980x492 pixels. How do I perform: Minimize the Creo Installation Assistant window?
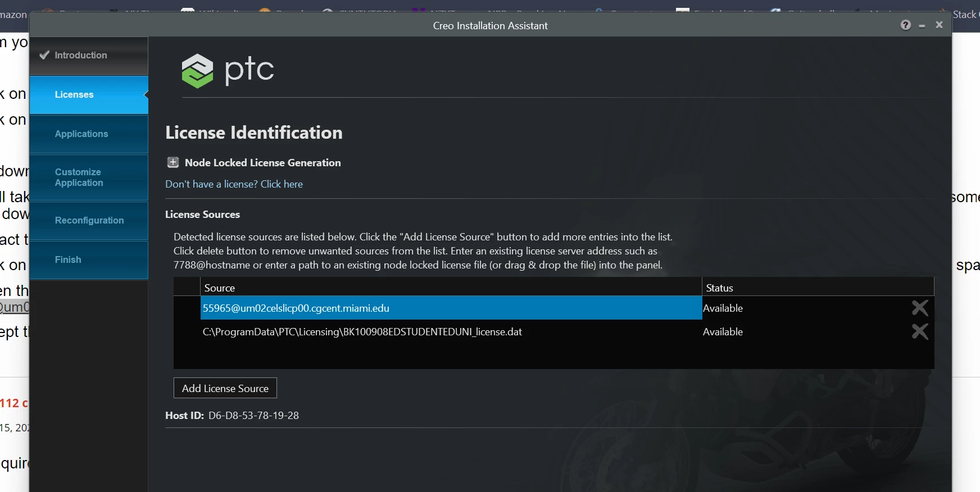[x=922, y=26]
